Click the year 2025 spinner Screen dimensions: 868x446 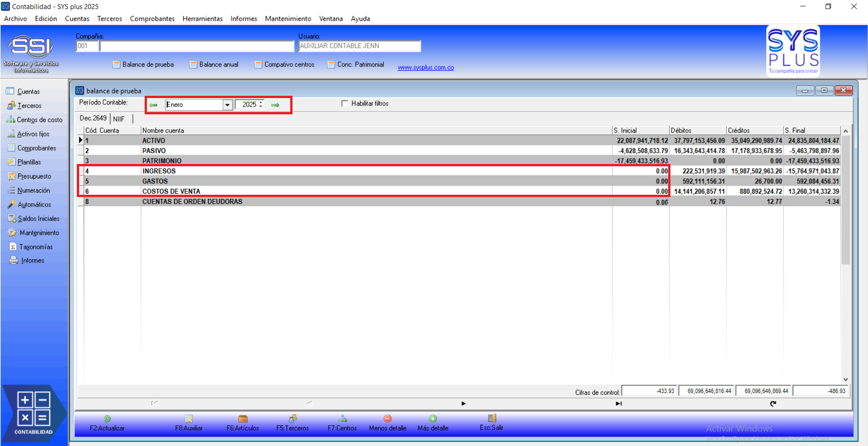261,104
